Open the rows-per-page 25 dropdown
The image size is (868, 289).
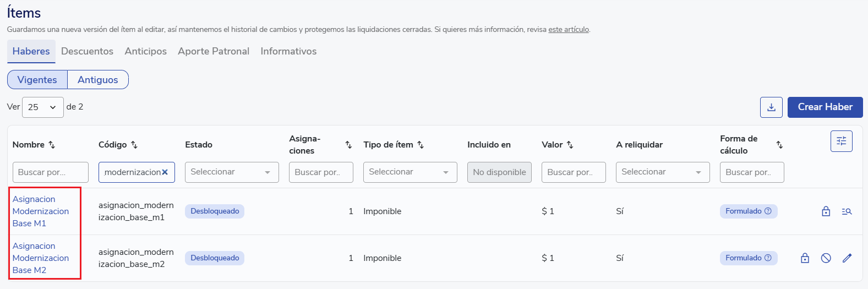pos(42,107)
